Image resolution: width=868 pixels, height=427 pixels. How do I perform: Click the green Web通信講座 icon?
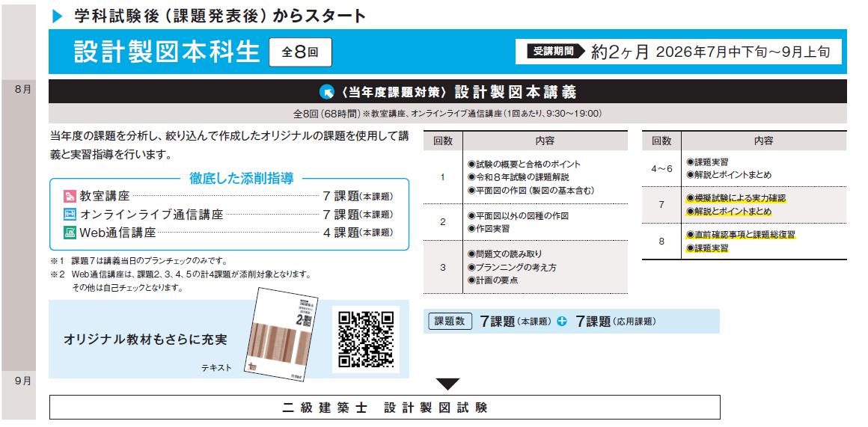(70, 232)
